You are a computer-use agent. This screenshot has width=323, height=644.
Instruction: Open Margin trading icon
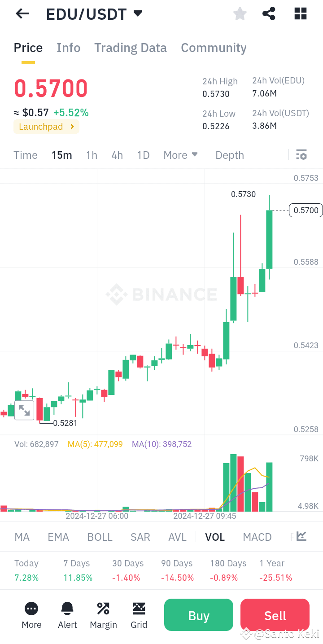[x=103, y=608]
